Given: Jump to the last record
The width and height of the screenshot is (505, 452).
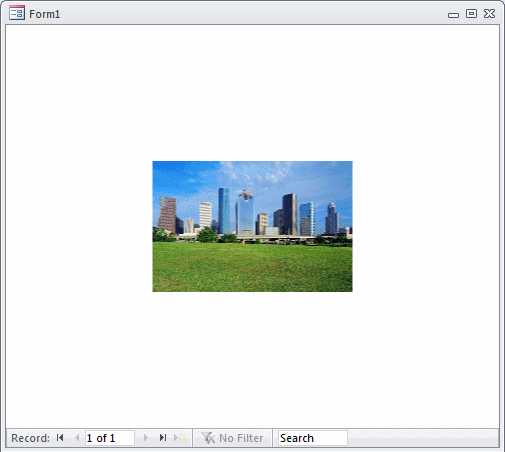Looking at the screenshot, I should [163, 438].
